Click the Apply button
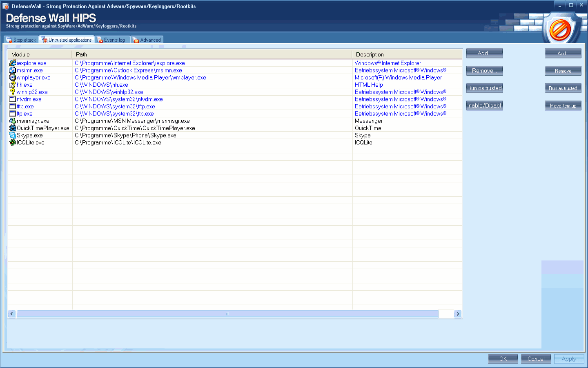 point(569,359)
